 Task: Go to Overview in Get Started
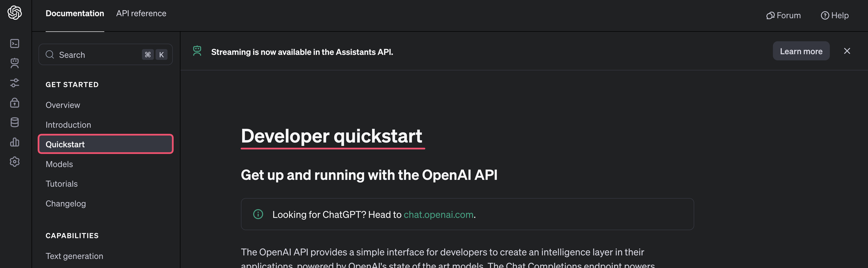pos(63,105)
